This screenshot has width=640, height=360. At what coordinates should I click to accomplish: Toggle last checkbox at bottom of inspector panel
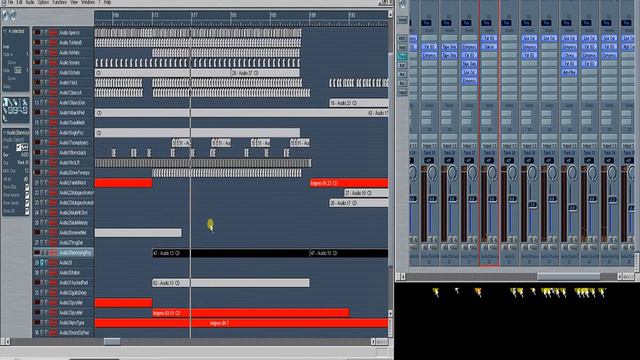[27, 211]
